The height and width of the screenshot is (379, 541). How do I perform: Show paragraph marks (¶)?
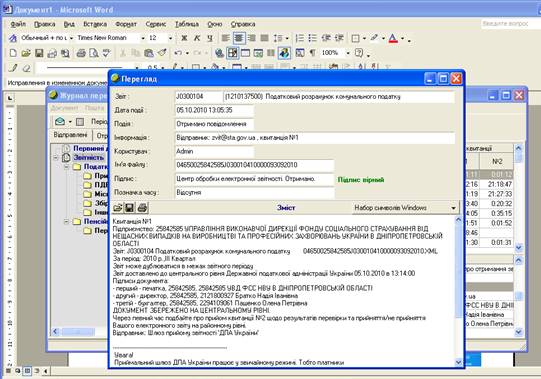coord(313,53)
